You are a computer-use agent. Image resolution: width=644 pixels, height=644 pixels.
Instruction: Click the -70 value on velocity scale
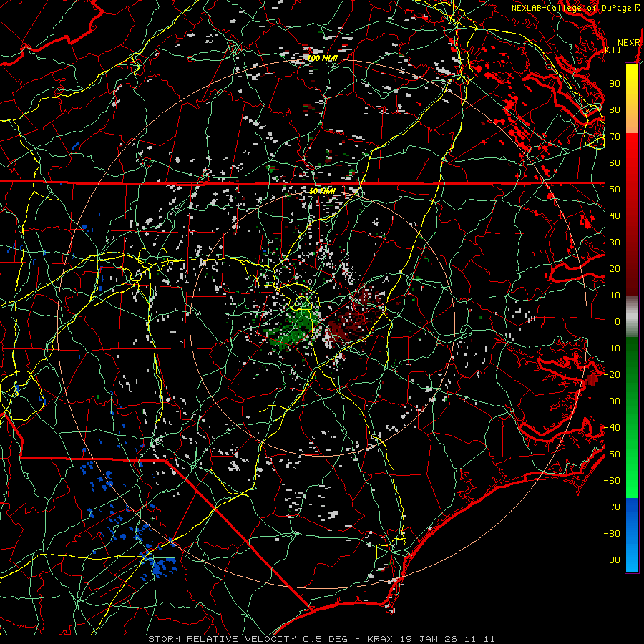tap(612, 507)
